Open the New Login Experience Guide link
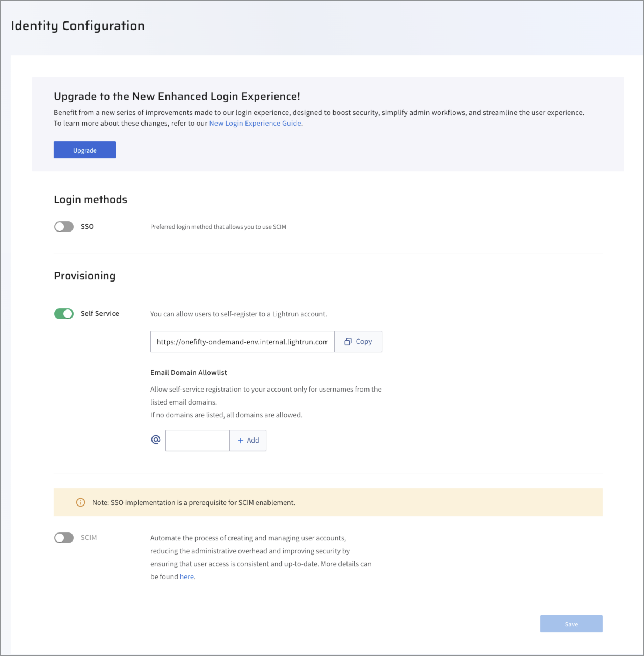The image size is (644, 656). [255, 123]
